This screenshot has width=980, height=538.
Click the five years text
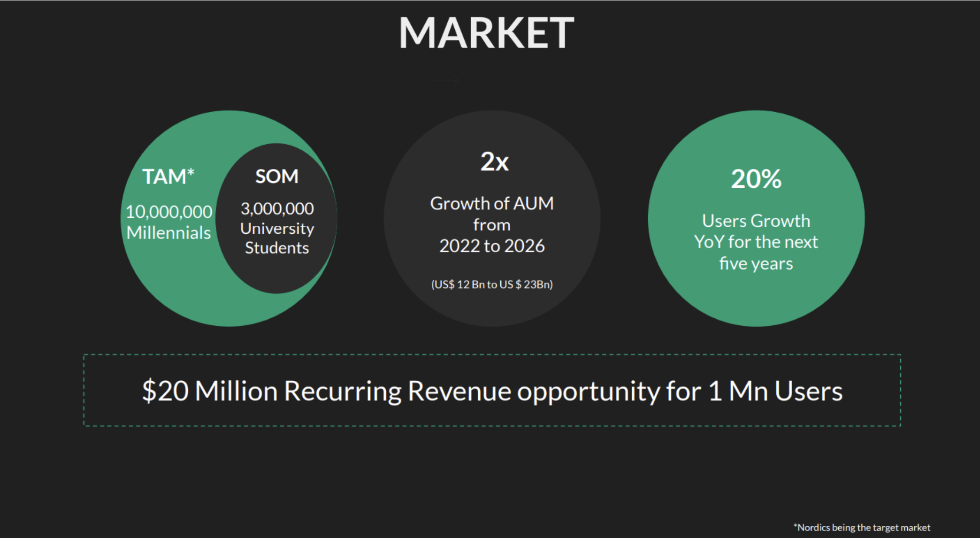(x=756, y=263)
